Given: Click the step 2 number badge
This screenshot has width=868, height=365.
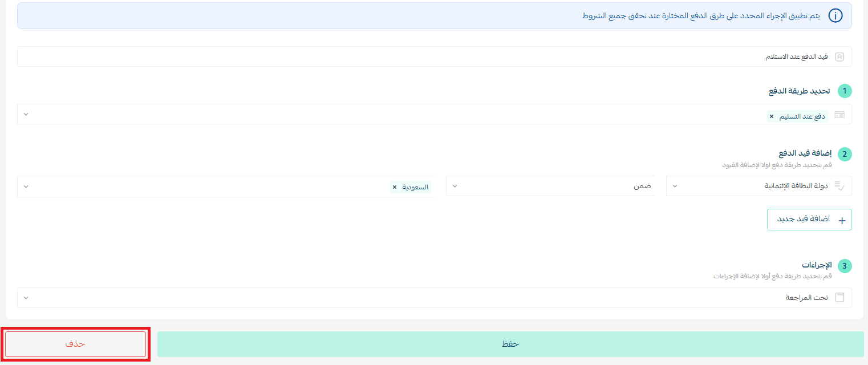Looking at the screenshot, I should pyautogui.click(x=844, y=154).
